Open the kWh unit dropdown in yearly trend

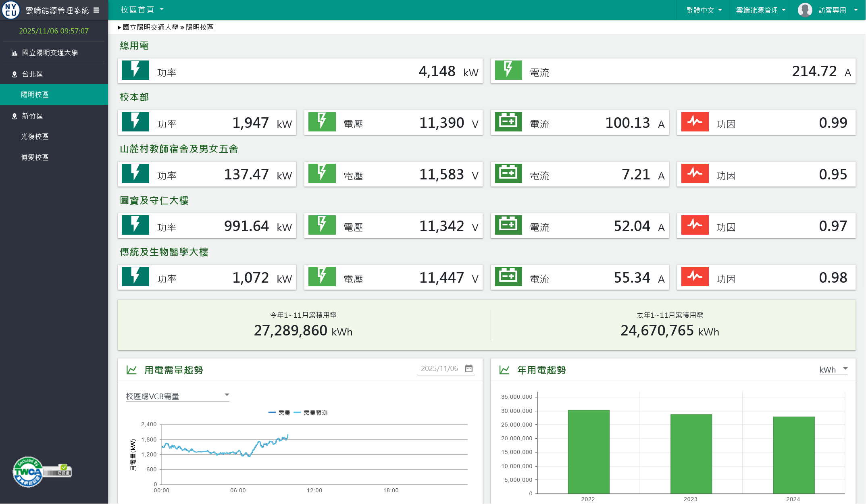point(833,369)
